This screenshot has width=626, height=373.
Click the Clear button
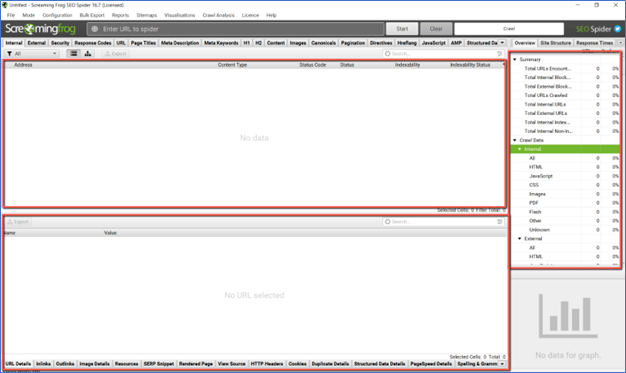pyautogui.click(x=436, y=29)
